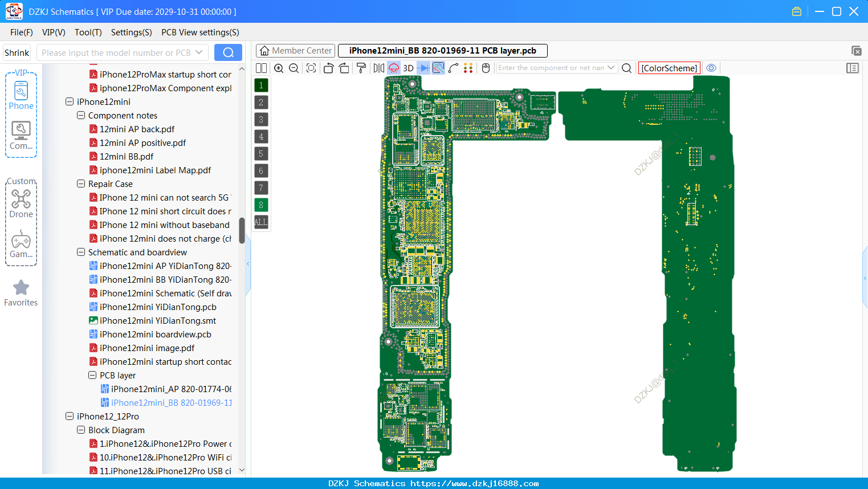The height and width of the screenshot is (489, 868).
Task: Collapse the iPhone12mini tree node
Action: 70,101
